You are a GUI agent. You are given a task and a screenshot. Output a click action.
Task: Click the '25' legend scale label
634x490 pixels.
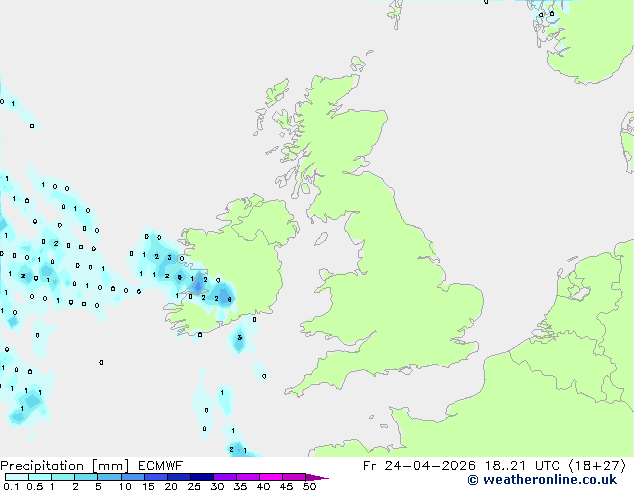(x=194, y=486)
